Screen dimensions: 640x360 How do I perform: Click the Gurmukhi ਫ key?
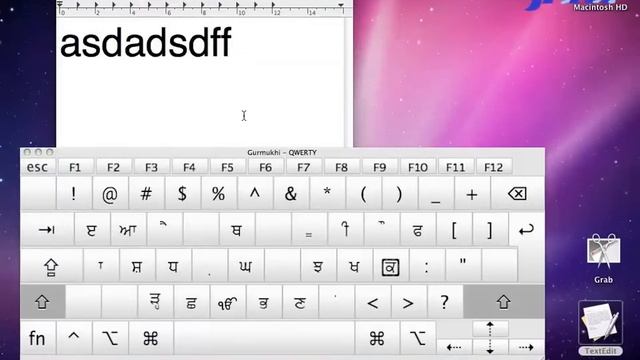click(418, 230)
